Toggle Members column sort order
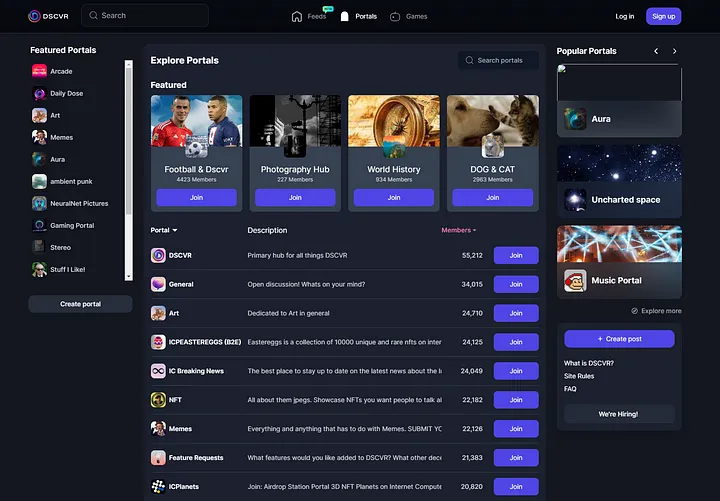The image size is (720, 501). [x=459, y=230]
